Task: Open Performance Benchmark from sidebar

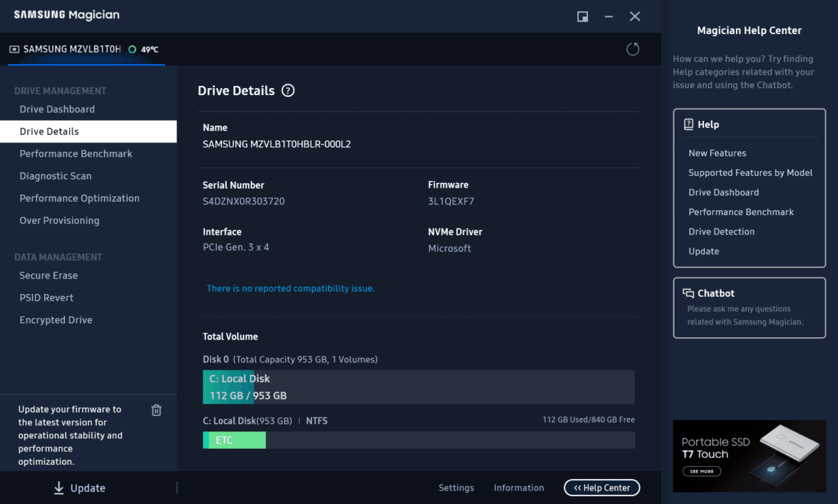Action: (x=76, y=154)
